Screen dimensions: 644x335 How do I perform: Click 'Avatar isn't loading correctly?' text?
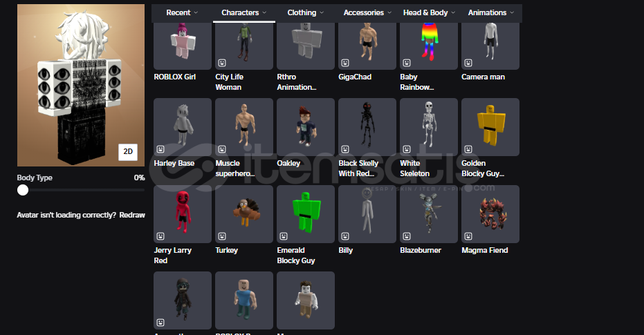pos(66,215)
